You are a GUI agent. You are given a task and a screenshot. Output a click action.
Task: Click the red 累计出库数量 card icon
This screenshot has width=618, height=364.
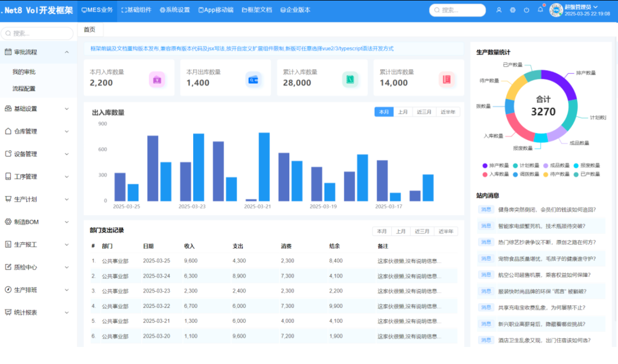pos(446,80)
